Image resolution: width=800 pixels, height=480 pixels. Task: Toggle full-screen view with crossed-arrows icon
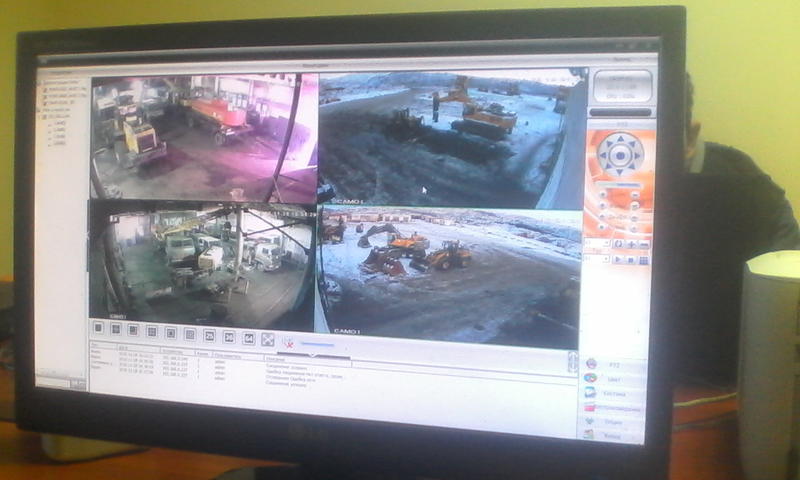point(268,340)
